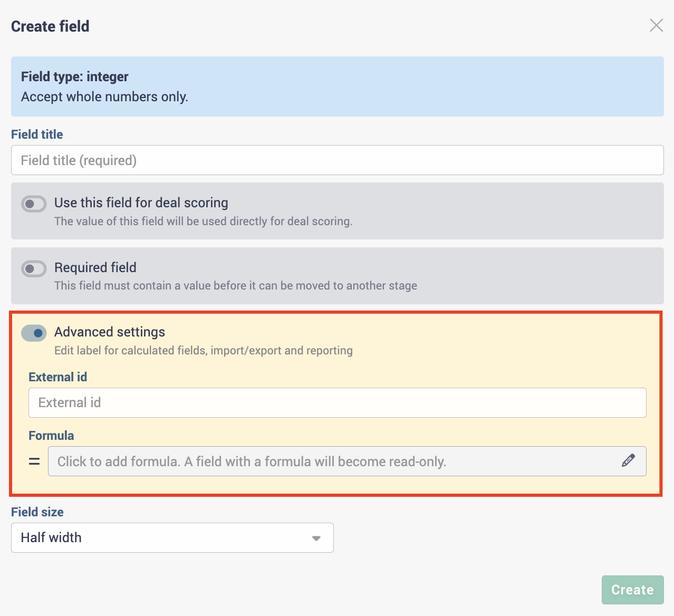Click the equals sign beside Formula input
The image size is (674, 616).
[x=34, y=461]
